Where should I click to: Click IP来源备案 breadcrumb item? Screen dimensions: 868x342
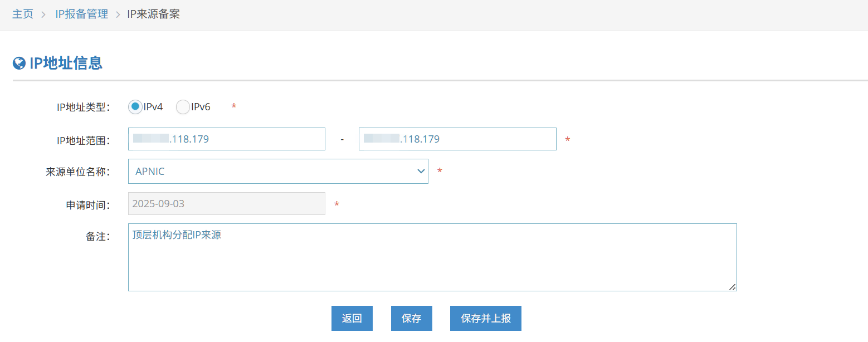pyautogui.click(x=153, y=14)
